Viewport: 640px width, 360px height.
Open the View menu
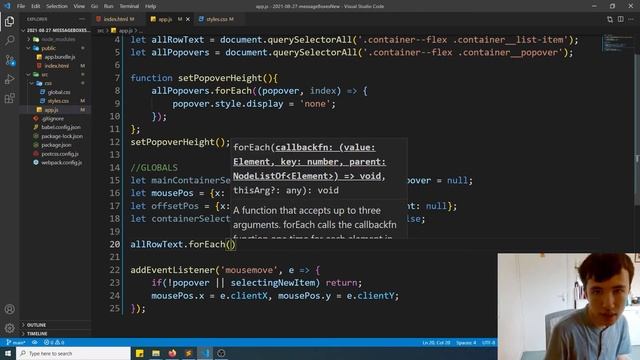pos(79,6)
